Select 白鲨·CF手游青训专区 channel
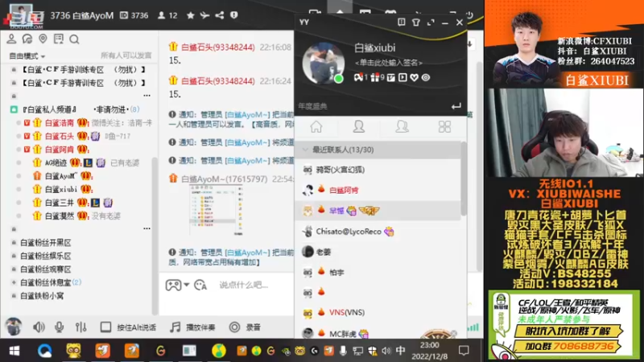The height and width of the screenshot is (362, 644). [x=85, y=83]
